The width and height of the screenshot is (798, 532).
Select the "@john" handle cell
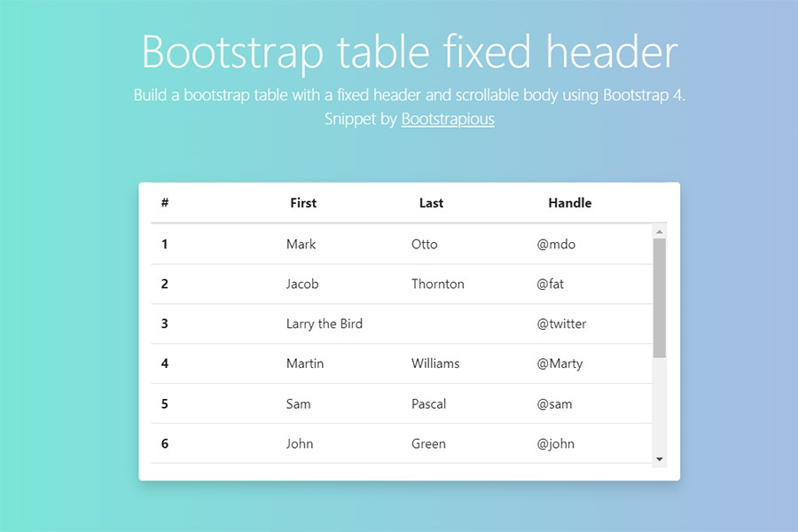point(555,443)
